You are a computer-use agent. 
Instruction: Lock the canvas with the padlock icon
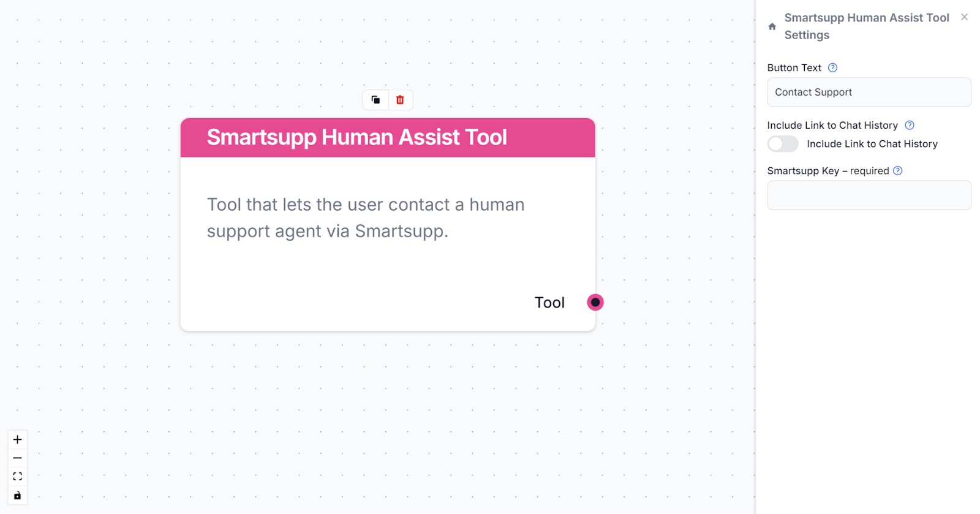point(17,494)
